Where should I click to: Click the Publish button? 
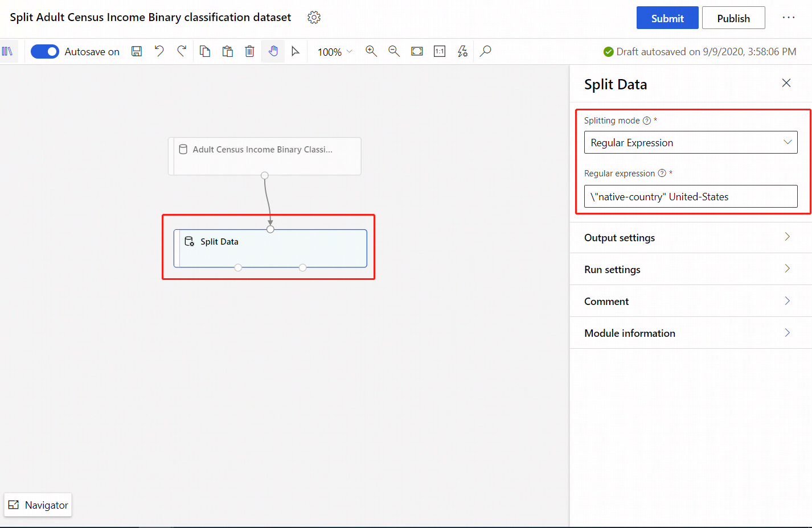pos(733,18)
